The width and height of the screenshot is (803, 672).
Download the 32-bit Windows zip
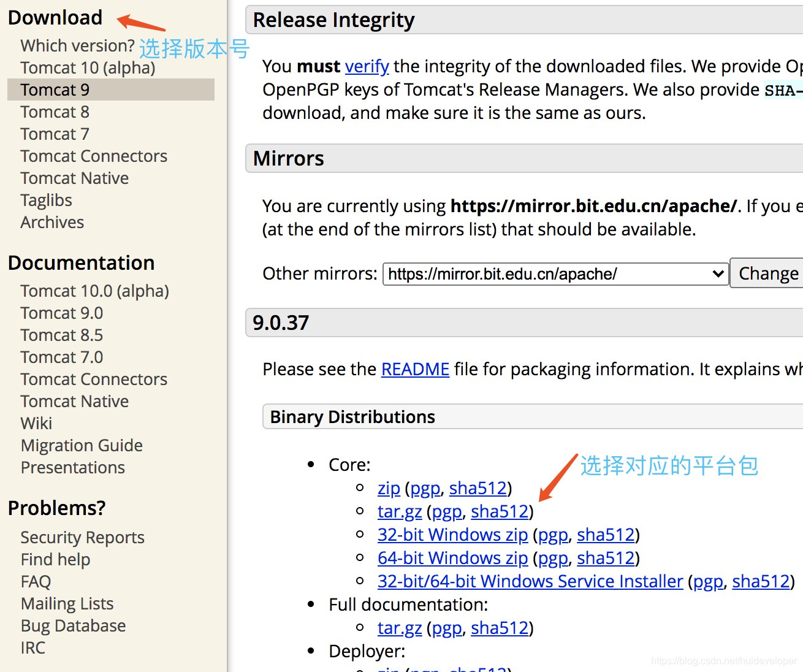point(452,535)
